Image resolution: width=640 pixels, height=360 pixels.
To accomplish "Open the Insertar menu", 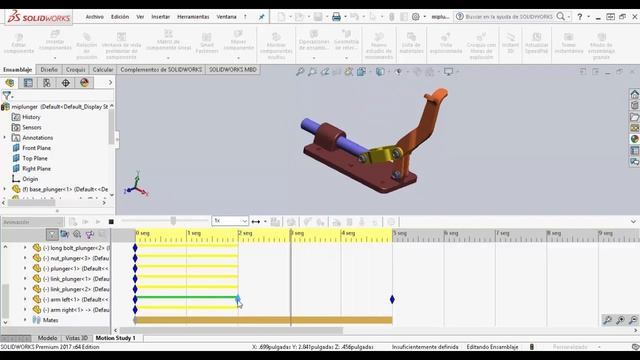I will click(160, 17).
